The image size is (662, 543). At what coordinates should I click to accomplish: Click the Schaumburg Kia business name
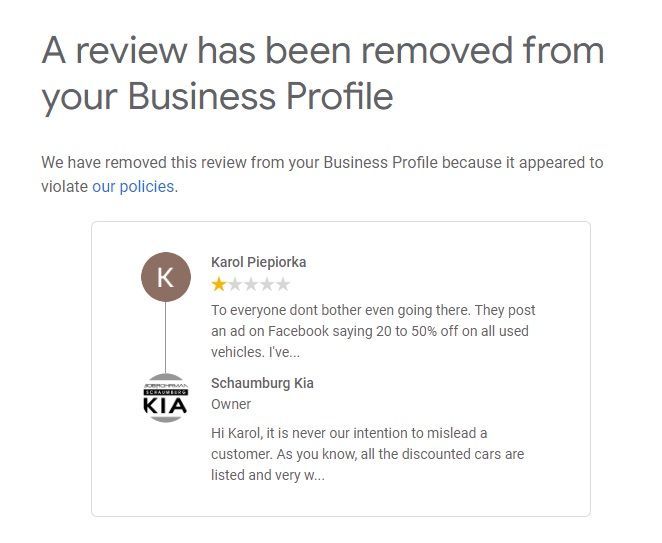click(x=262, y=383)
